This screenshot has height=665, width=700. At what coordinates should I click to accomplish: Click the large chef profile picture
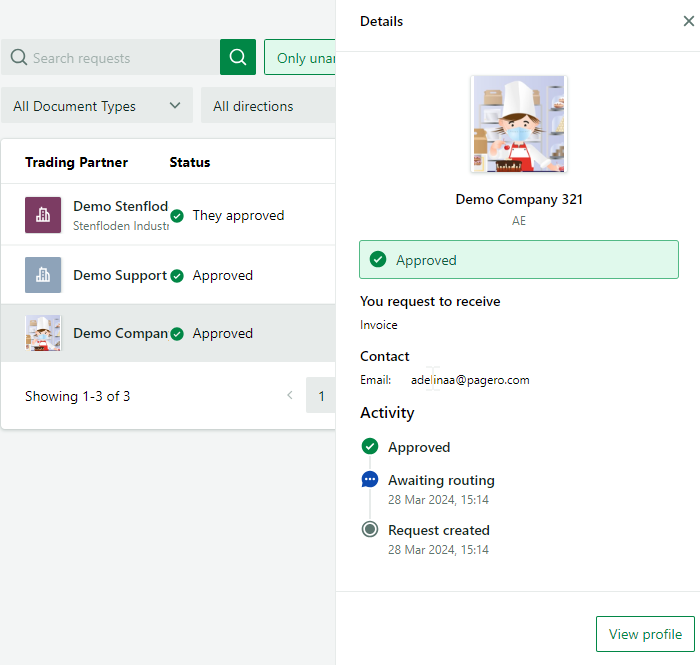pyautogui.click(x=519, y=124)
